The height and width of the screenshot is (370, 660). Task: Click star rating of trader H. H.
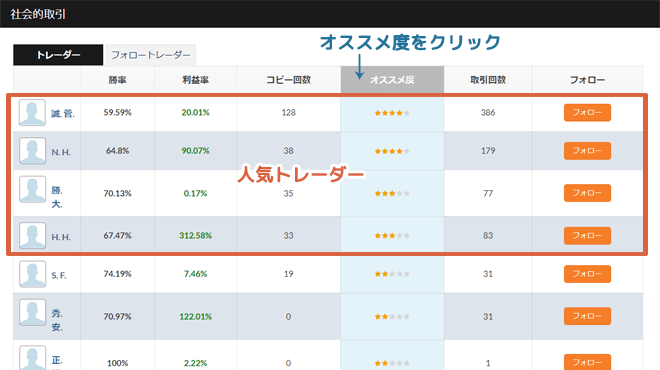[392, 236]
